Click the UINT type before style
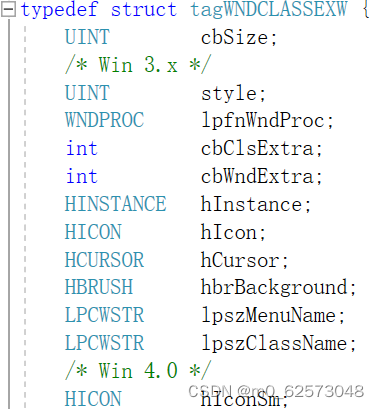 87,93
